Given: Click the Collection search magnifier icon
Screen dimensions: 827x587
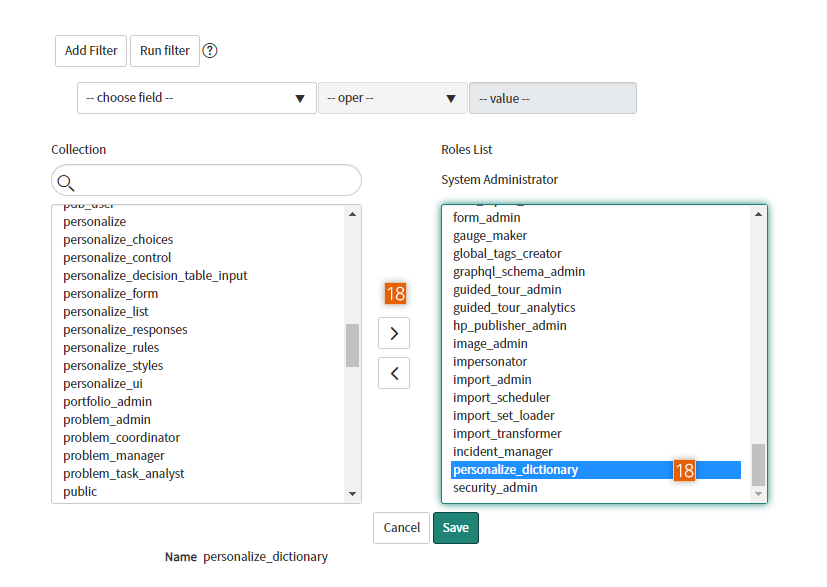Looking at the screenshot, I should tap(65, 182).
